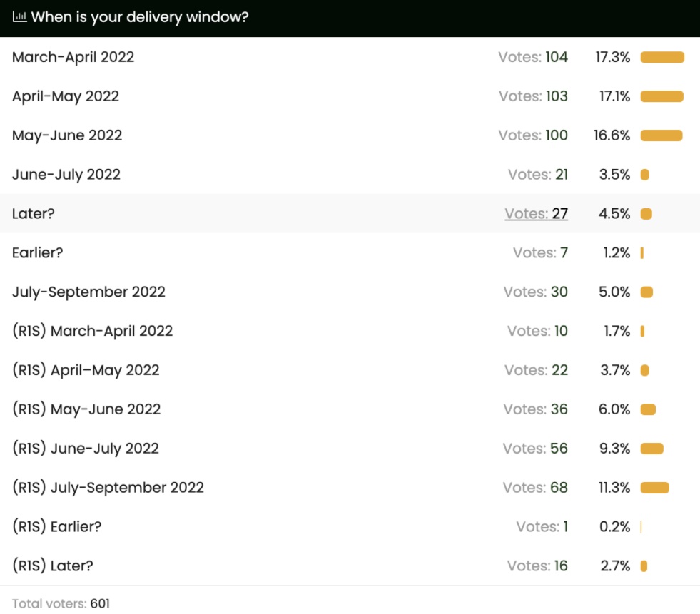
Task: Click the 'Total voters: 601' text
Action: (61, 604)
